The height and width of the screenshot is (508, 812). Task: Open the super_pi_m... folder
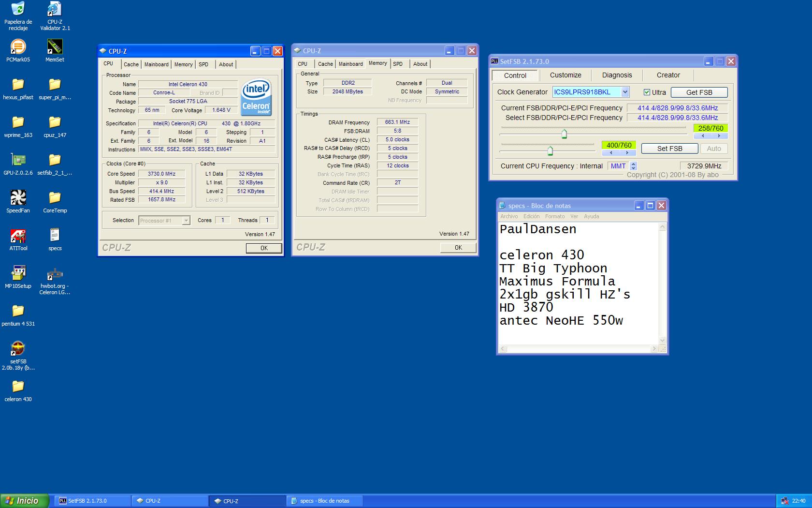coord(55,89)
